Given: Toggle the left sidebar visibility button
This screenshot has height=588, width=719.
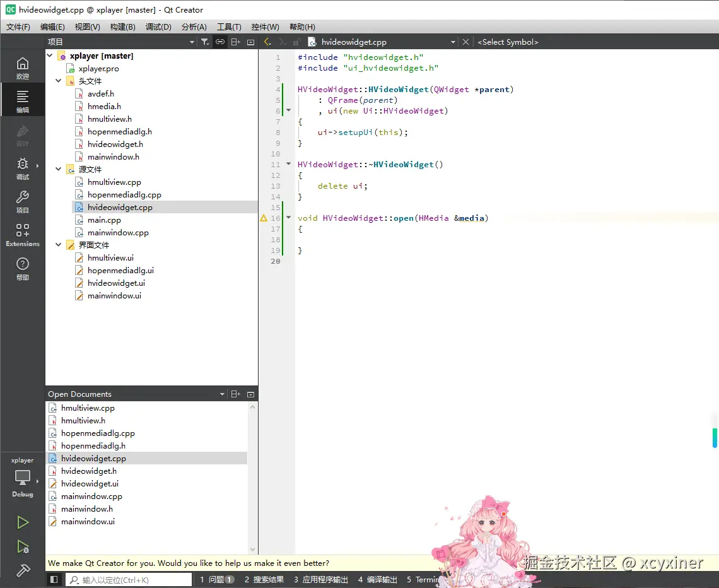Looking at the screenshot, I should point(54,579).
